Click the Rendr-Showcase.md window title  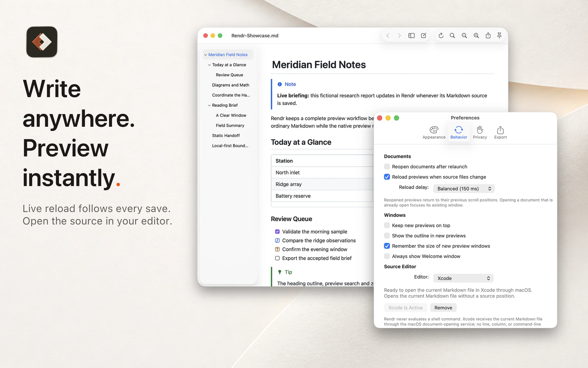point(255,36)
